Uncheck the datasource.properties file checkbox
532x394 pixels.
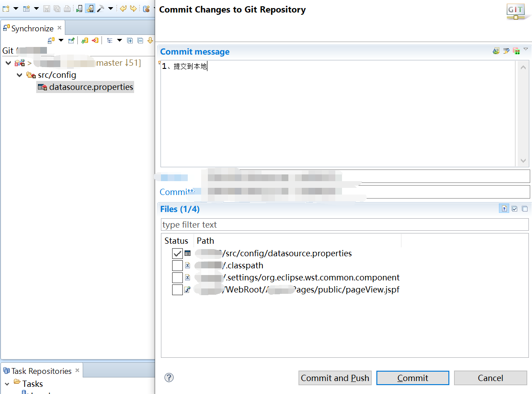point(177,254)
